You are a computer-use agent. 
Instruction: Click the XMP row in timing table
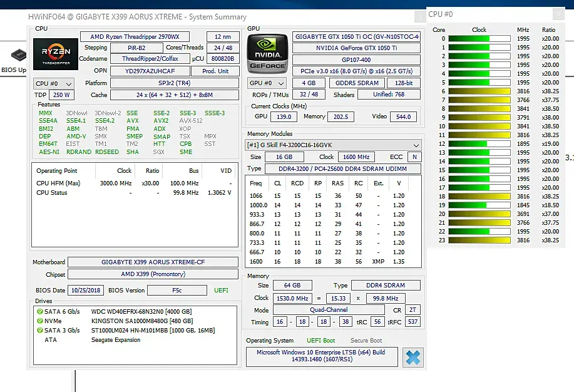[333, 262]
